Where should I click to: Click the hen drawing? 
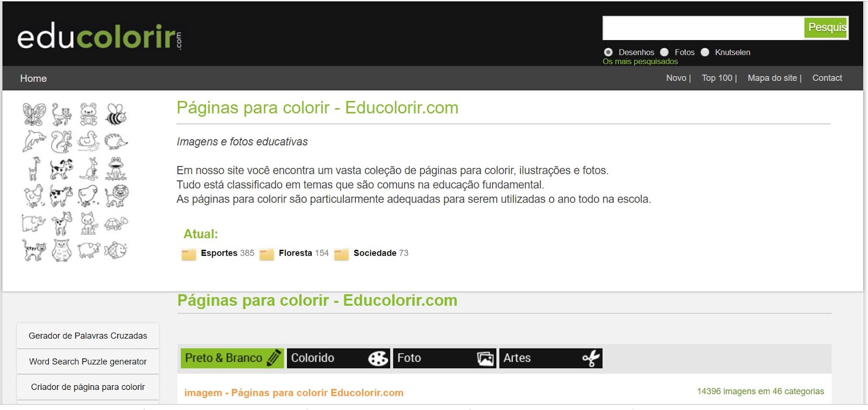[34, 196]
